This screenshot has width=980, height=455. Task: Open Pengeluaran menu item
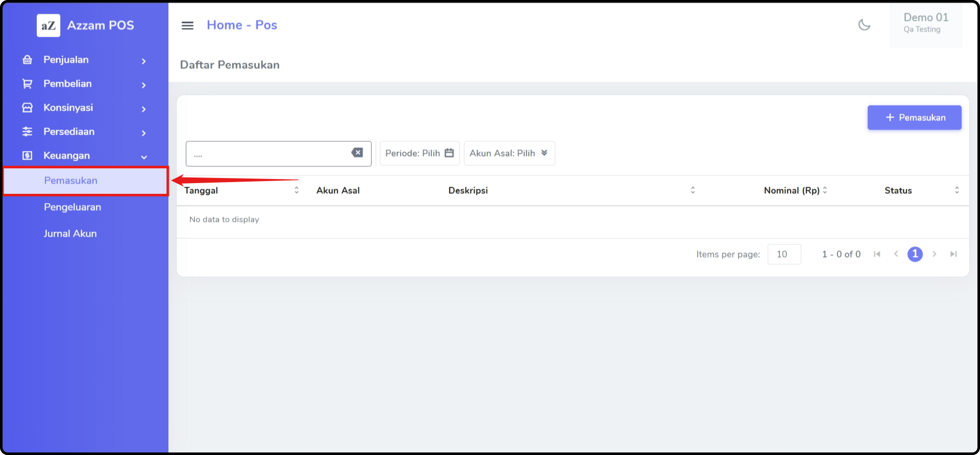click(x=72, y=207)
